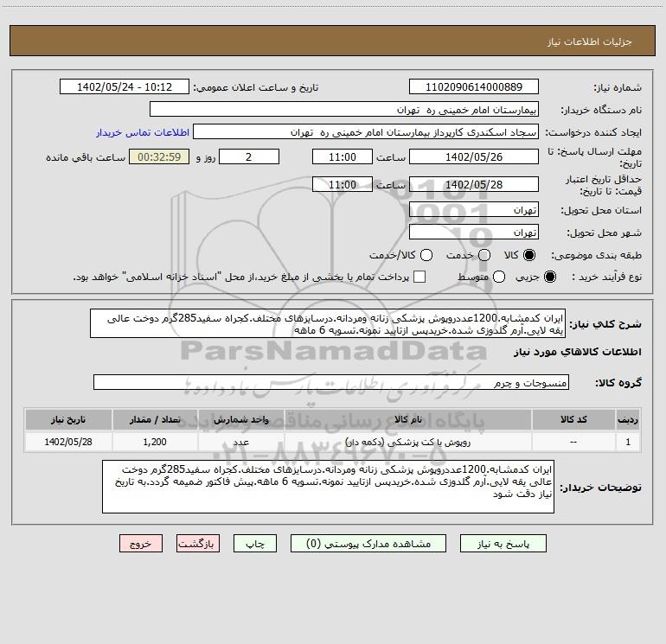
Task: Click the مشاهده مدارک پیوستی (0) button
Action: (368, 544)
